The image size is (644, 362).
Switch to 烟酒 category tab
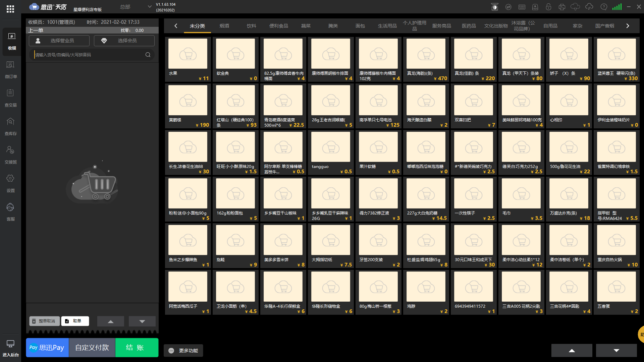coord(224,26)
